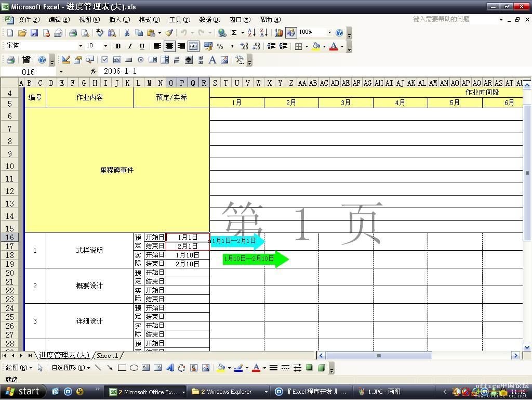Image resolution: width=532 pixels, height=400 pixels.
Task: Toggle italic formatting
Action: (x=130, y=46)
